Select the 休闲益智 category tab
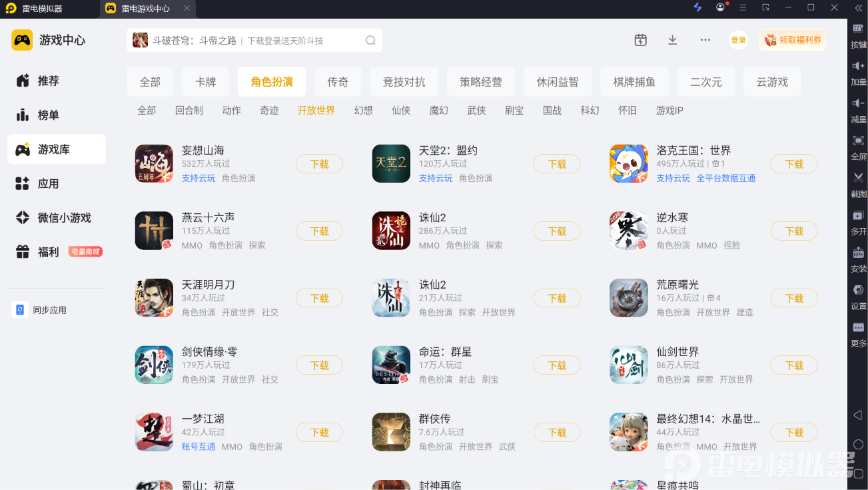 (558, 82)
